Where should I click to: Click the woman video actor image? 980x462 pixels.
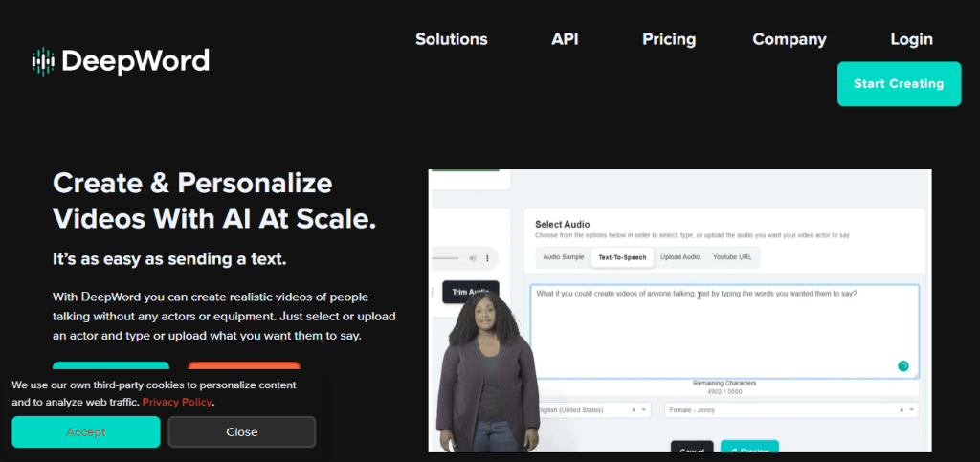(487, 371)
